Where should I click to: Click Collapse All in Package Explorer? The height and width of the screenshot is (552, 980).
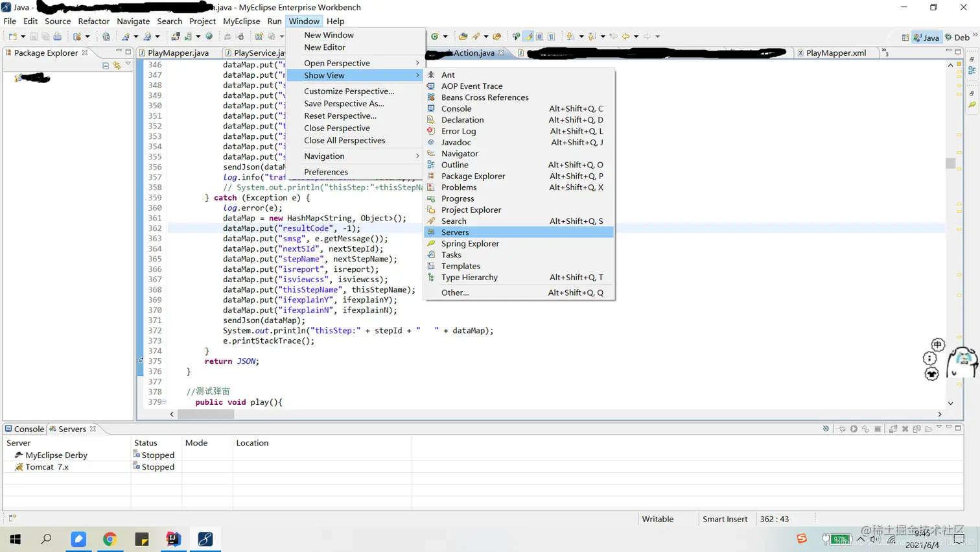[106, 66]
